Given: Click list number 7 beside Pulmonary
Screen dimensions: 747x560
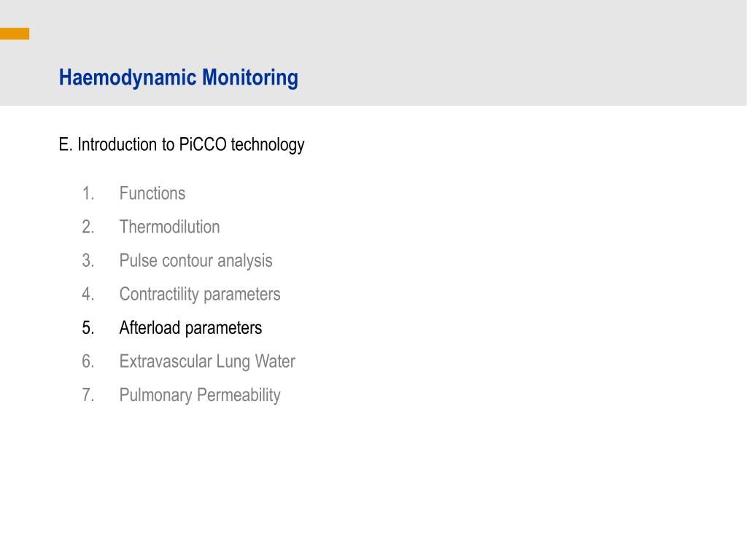Looking at the screenshot, I should click(x=88, y=394).
